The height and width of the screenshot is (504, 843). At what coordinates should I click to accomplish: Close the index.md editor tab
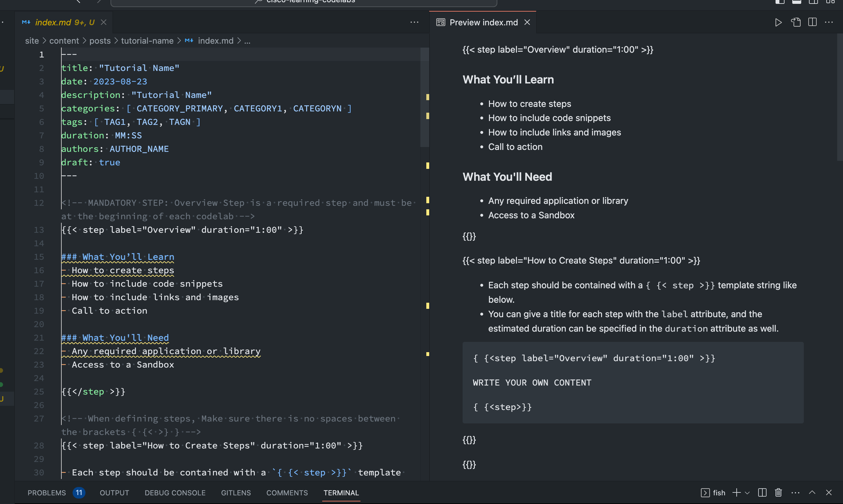click(104, 22)
